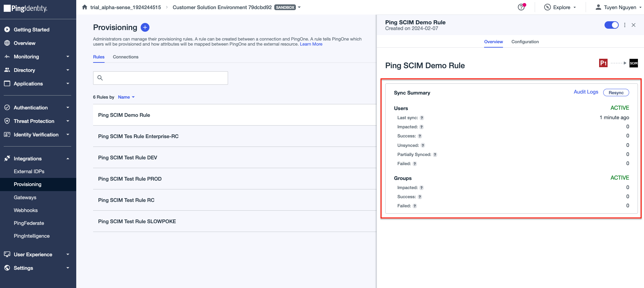Select Ping SCIM Tes Rule Enterprise-RC
The height and width of the screenshot is (288, 644).
[235, 136]
